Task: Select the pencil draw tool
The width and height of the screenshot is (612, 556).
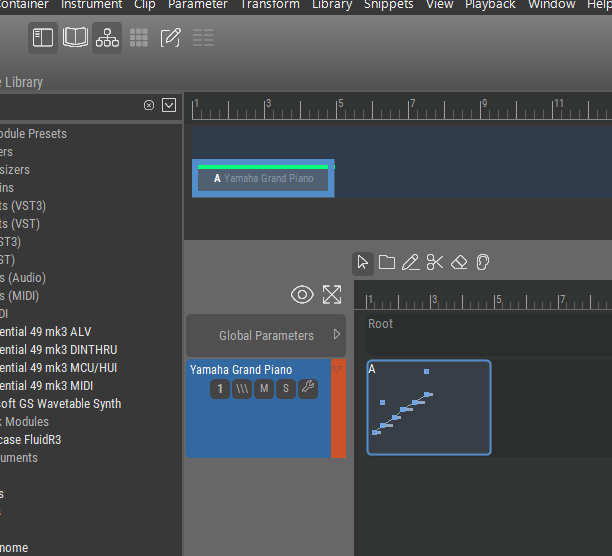Action: 410,263
